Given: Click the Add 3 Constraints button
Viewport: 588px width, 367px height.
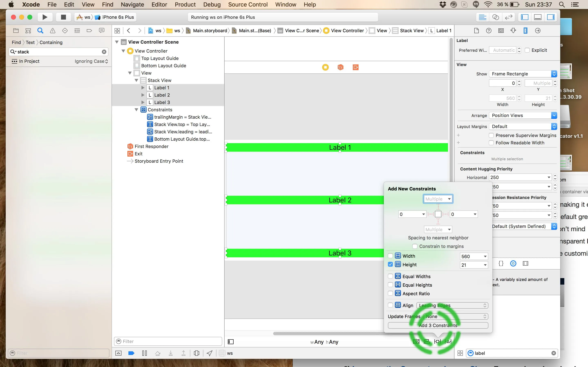Looking at the screenshot, I should pos(438,325).
